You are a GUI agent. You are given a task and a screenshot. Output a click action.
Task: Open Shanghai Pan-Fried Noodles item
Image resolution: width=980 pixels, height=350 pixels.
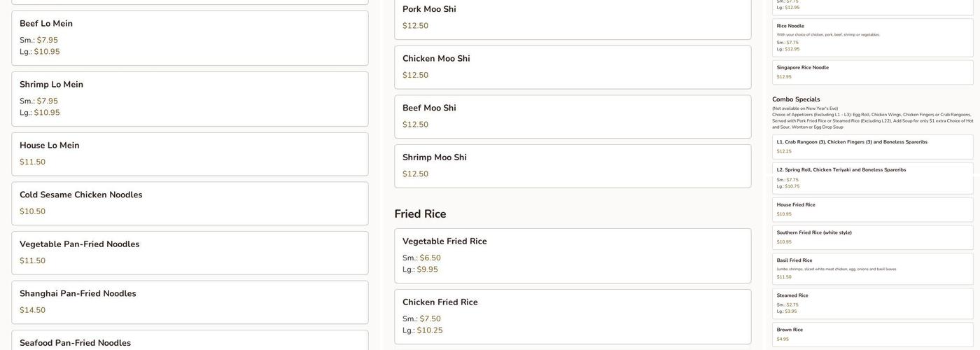190,302
